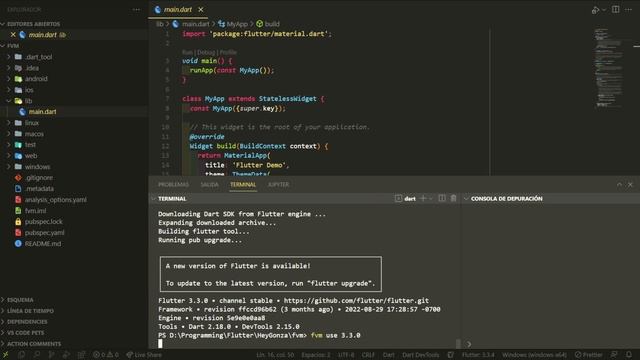Expand the web folder
640x360 pixels.
31,156
